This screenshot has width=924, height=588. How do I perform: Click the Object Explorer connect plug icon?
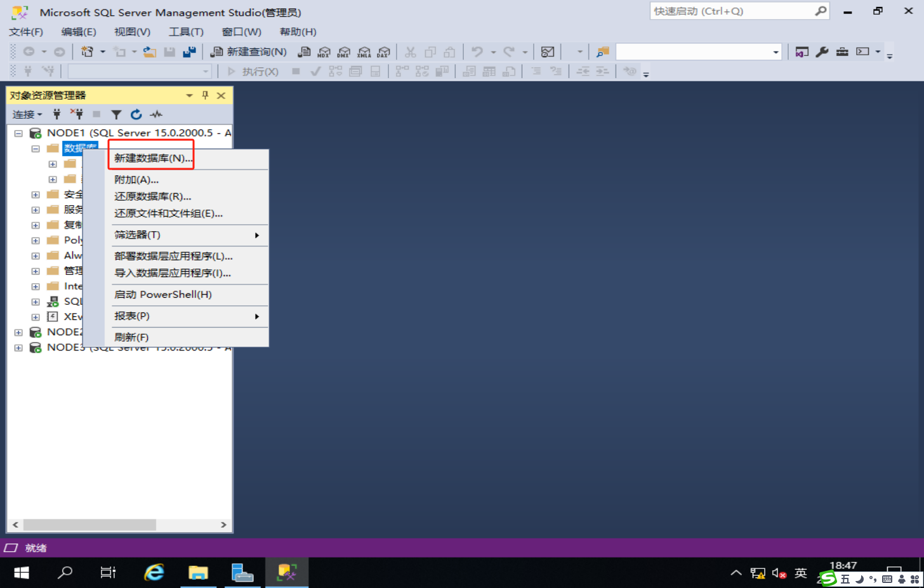click(x=56, y=114)
